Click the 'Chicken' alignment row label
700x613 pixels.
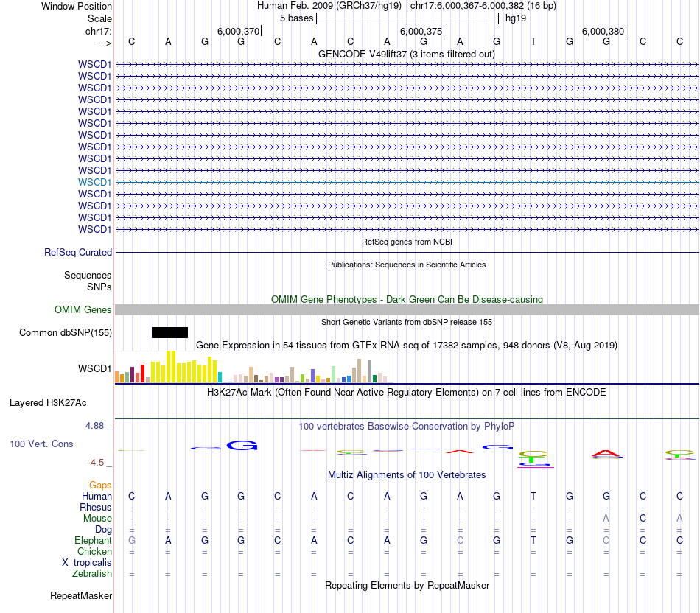94,551
